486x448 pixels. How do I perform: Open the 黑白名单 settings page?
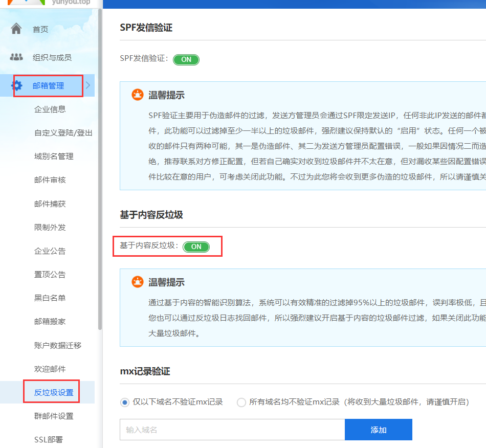[50, 298]
